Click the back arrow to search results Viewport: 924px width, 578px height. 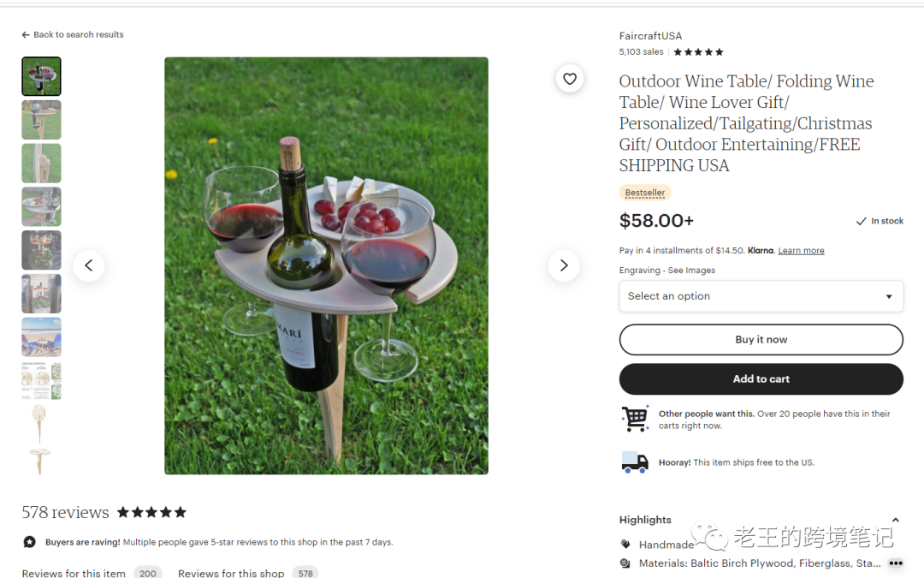(x=26, y=35)
